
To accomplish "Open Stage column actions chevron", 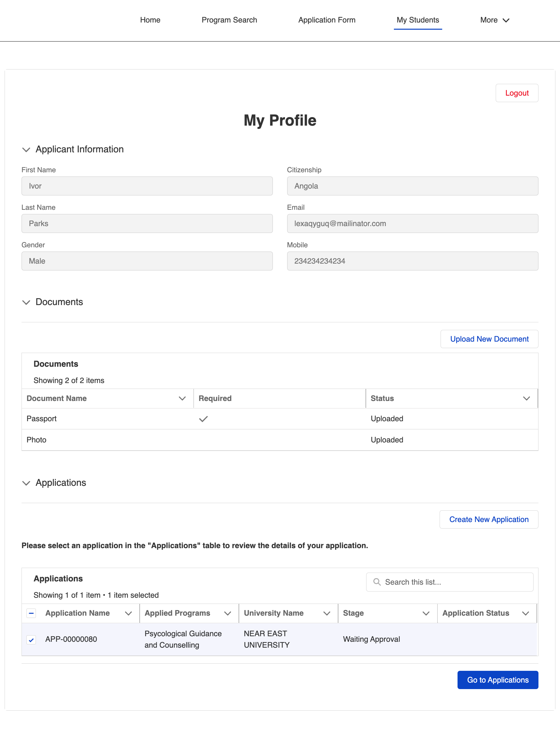I will [x=426, y=613].
